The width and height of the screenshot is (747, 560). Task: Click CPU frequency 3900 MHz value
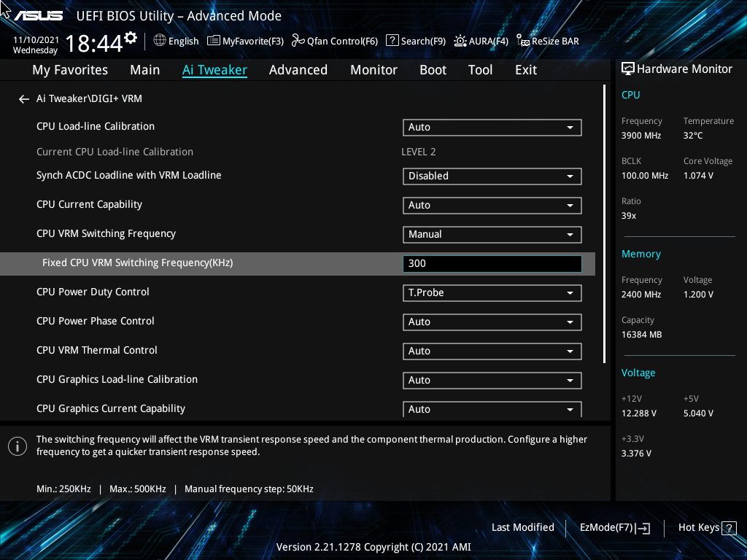(x=640, y=136)
